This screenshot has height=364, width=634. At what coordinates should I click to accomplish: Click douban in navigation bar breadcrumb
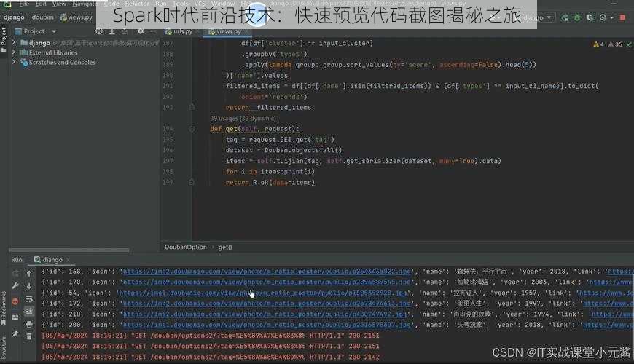click(42, 17)
